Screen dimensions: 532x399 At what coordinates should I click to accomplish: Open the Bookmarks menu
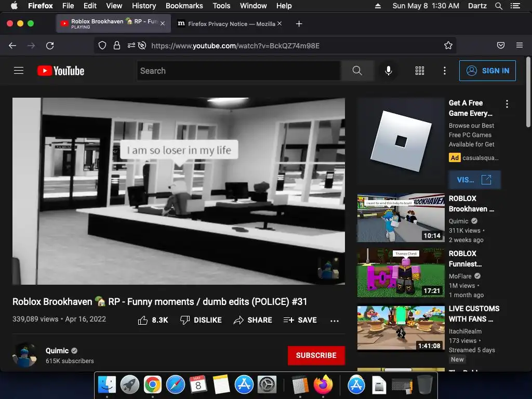184,6
